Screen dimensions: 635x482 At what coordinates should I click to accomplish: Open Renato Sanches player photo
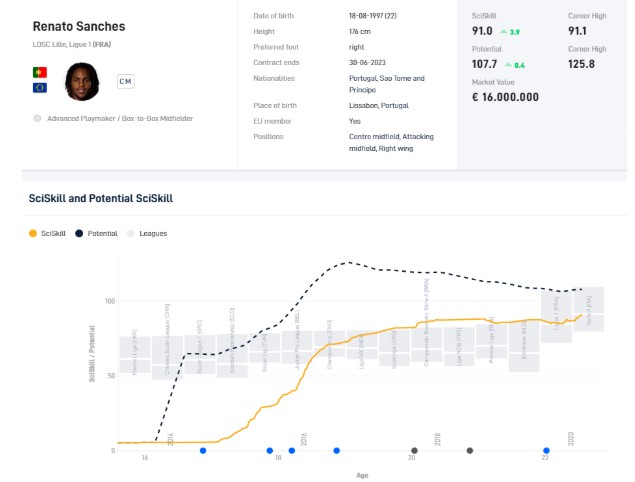click(82, 81)
